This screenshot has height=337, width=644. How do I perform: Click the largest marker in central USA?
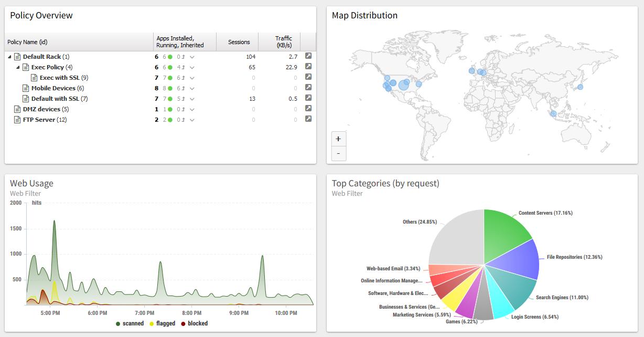404,84
